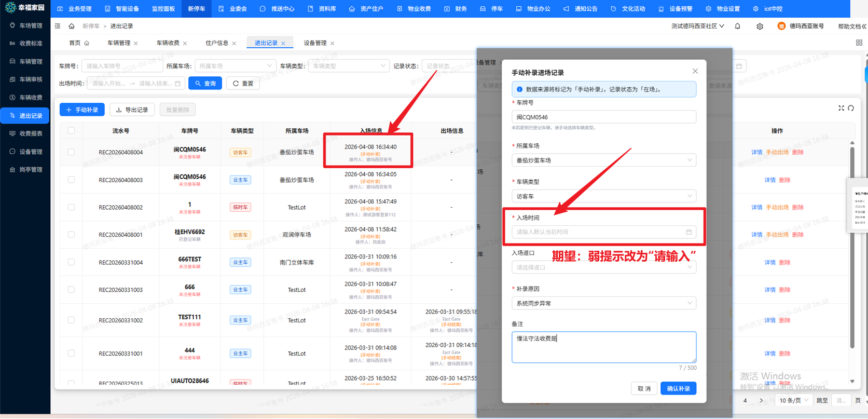Click calendar icon in 入场时间 field
Image resolution: width=868 pixels, height=419 pixels.
click(688, 232)
